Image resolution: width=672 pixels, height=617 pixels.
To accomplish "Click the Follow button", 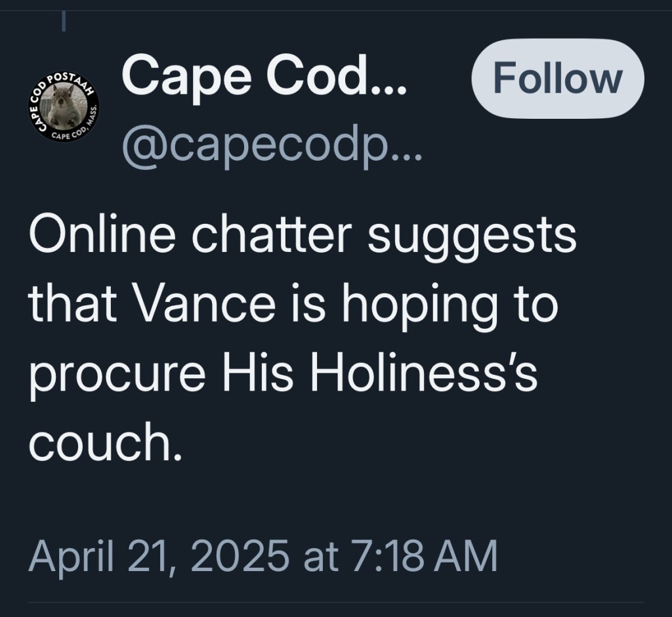I will (558, 79).
